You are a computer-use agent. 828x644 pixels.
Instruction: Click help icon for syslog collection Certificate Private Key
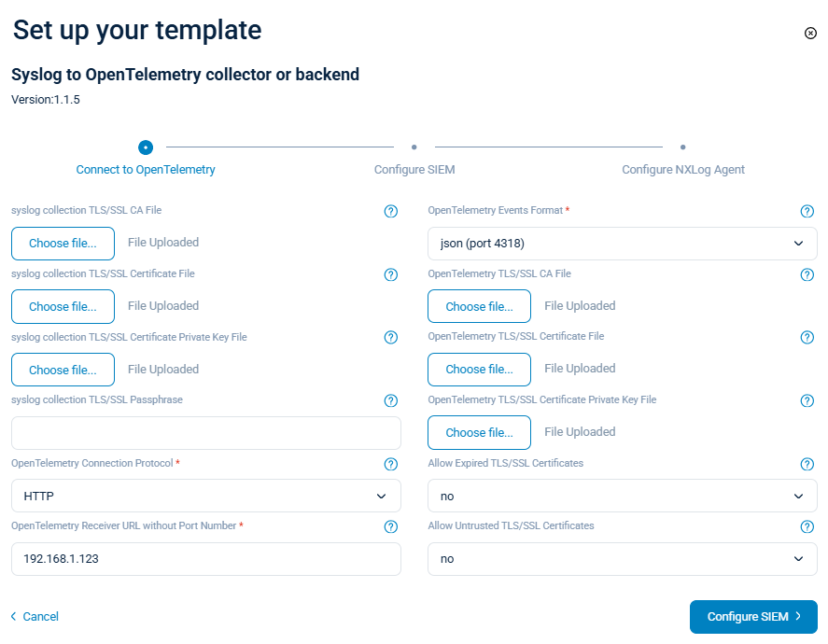click(391, 337)
